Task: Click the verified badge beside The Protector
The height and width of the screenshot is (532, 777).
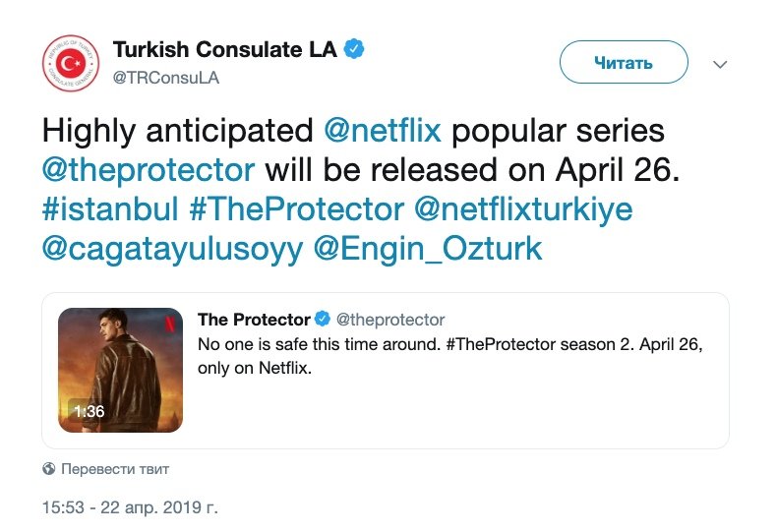Action: [321, 319]
